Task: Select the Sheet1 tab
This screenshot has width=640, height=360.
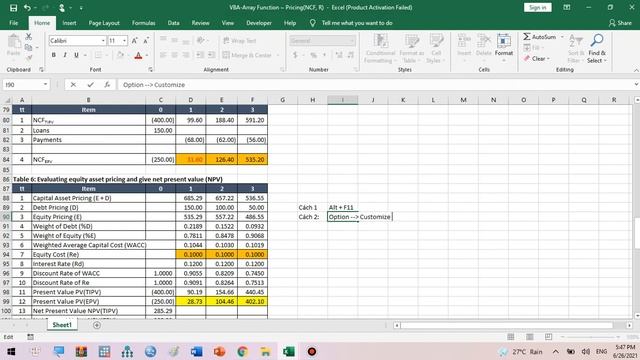Action: pos(62,325)
